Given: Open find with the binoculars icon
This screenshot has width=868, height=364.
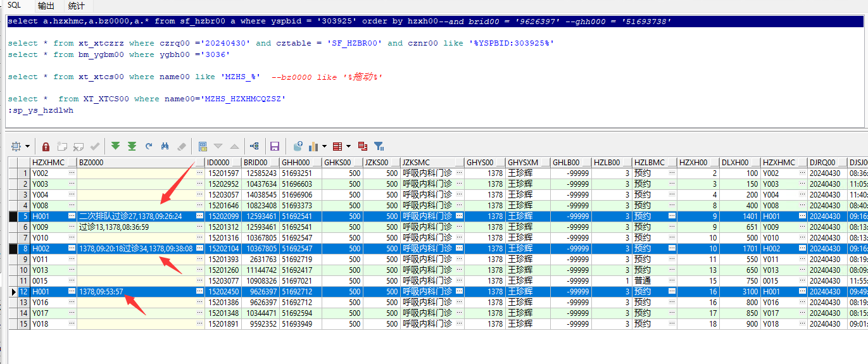Looking at the screenshot, I should 165,146.
